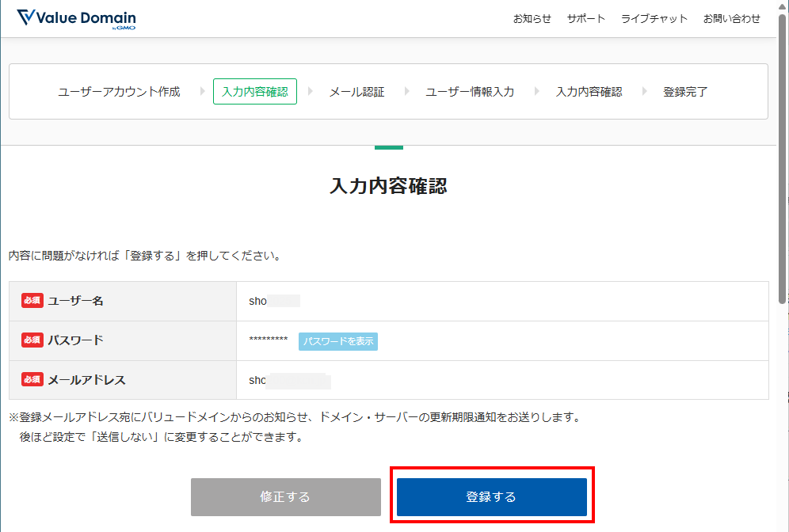Click the arrow just before 登録完了 step
The width and height of the screenshot is (789, 532).
point(645,92)
